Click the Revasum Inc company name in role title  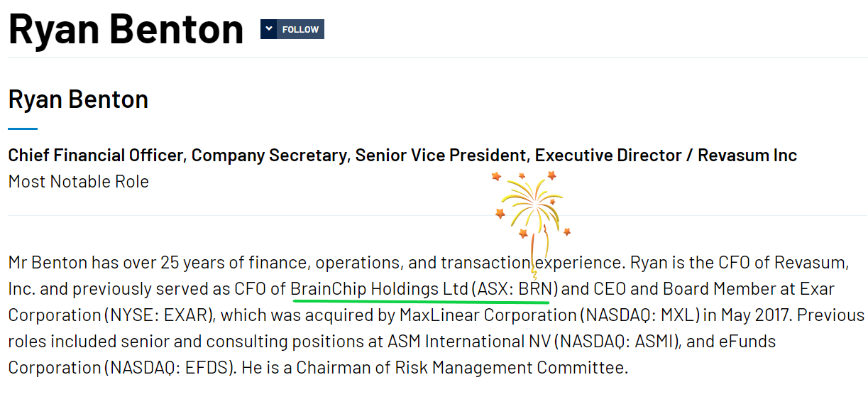click(x=747, y=155)
